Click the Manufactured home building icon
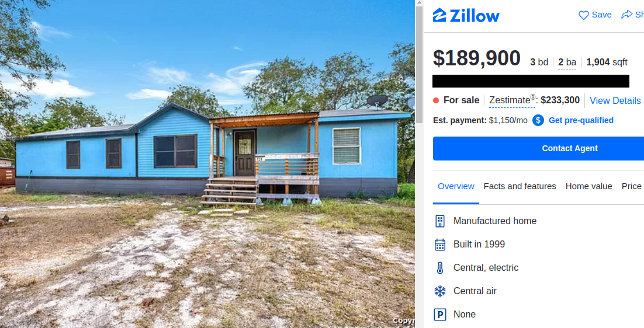This screenshot has width=644, height=328. click(440, 221)
